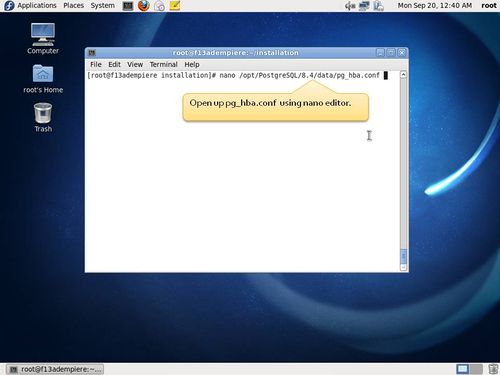Maximize the terminal window
Image resolution: width=500 pixels, height=375 pixels.
coord(391,53)
